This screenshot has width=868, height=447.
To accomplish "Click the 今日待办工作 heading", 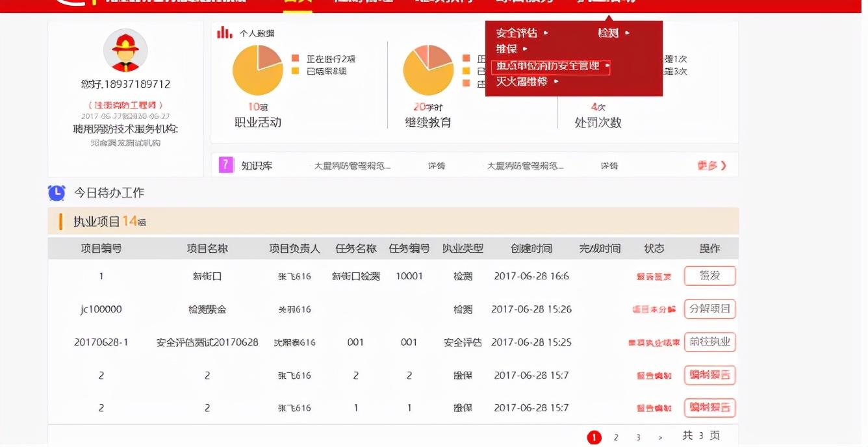I will pyautogui.click(x=109, y=193).
